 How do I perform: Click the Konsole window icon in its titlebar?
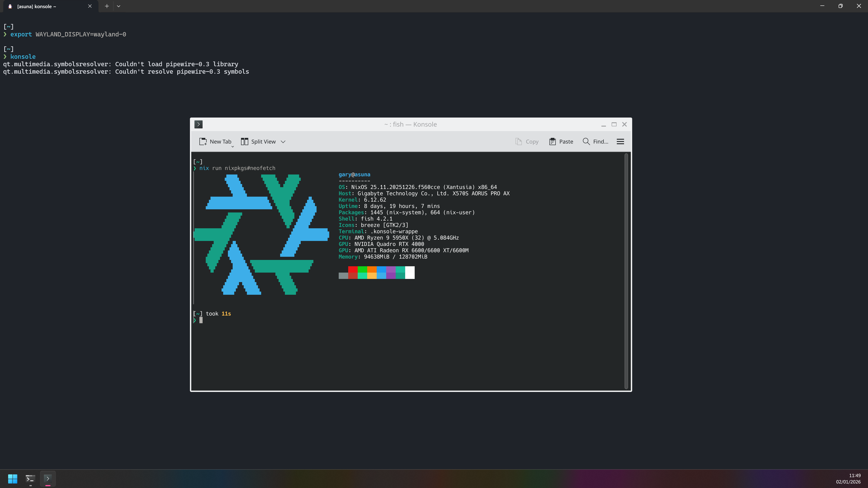tap(199, 124)
